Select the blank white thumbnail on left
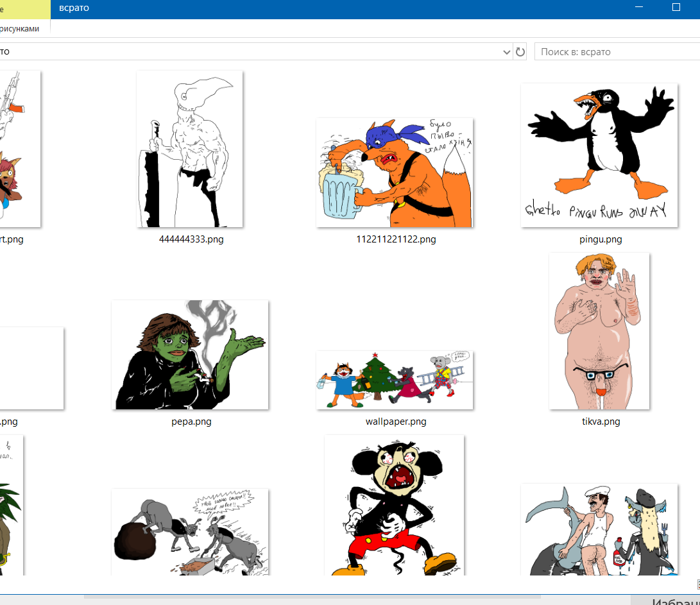Viewport: 700px width, 605px height. 31,368
